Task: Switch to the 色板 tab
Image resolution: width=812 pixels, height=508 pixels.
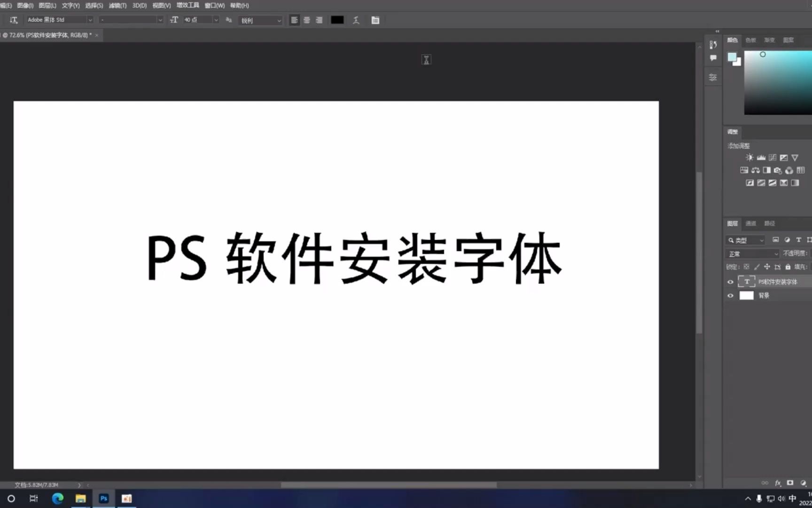Action: point(750,40)
